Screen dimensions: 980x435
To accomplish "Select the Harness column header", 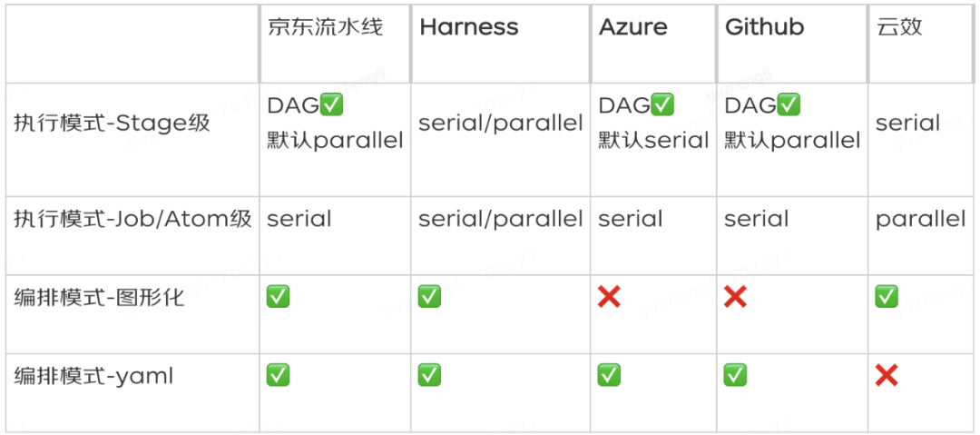I will (x=469, y=27).
